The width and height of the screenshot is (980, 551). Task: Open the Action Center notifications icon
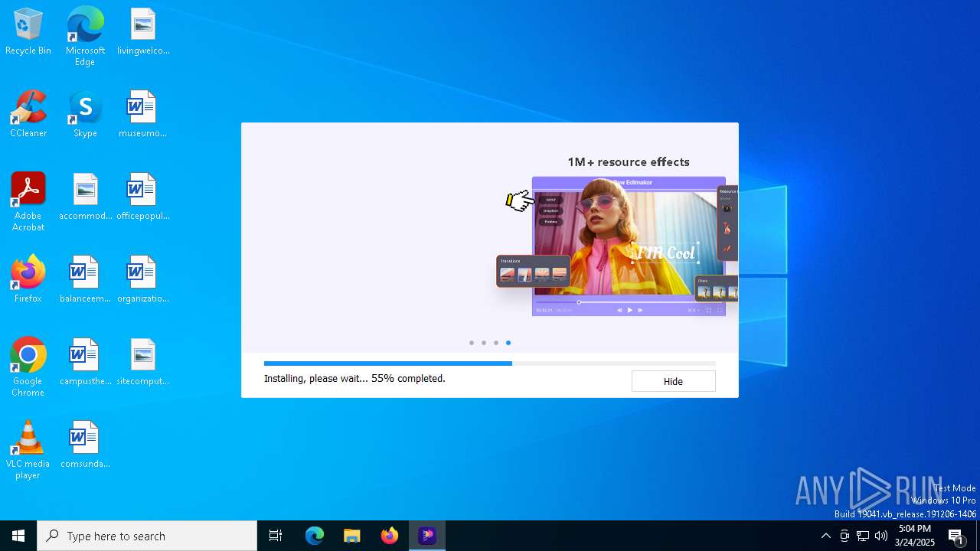[x=956, y=536]
